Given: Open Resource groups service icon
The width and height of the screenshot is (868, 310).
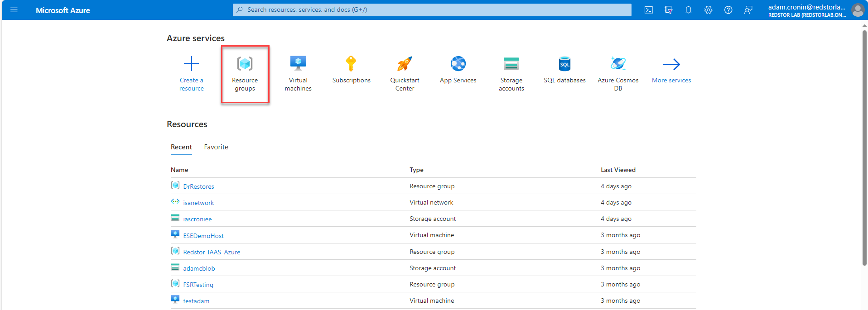Looking at the screenshot, I should [245, 64].
